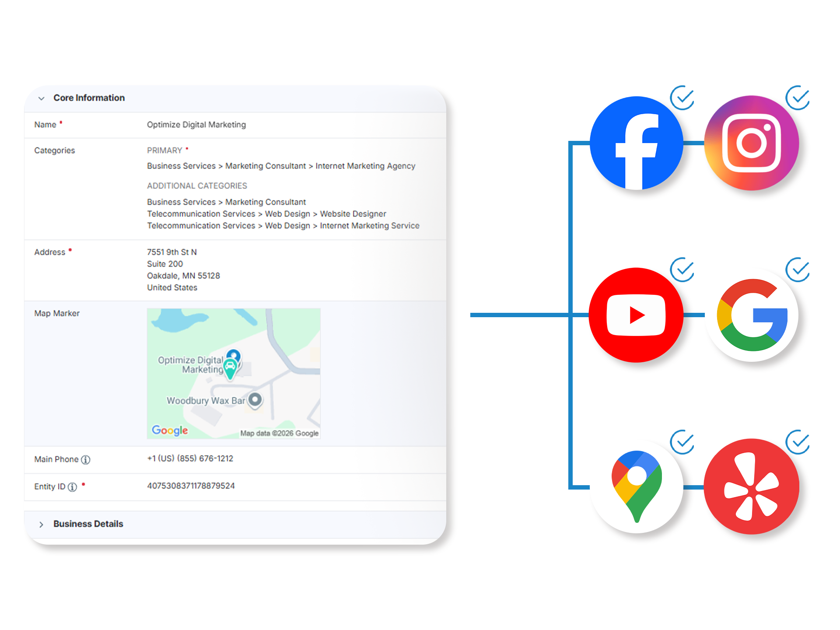Select the Website Designer additional category line
Image resolution: width=840 pixels, height=630 pixels.
tap(267, 214)
